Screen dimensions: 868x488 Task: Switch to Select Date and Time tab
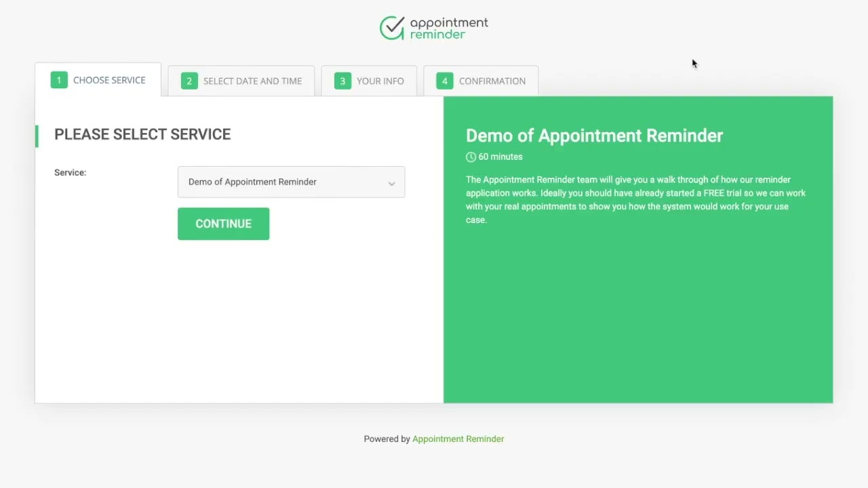241,81
